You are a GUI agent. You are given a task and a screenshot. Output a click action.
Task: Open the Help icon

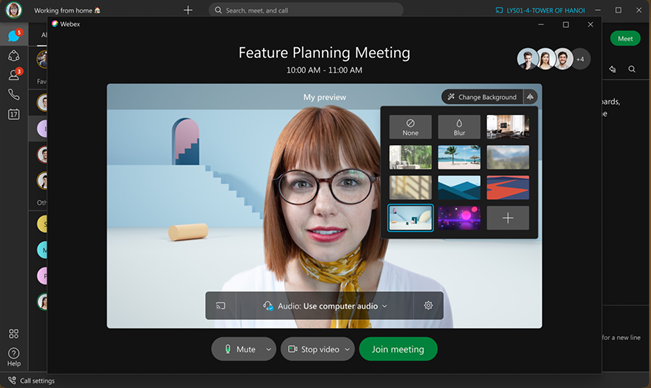coord(14,357)
